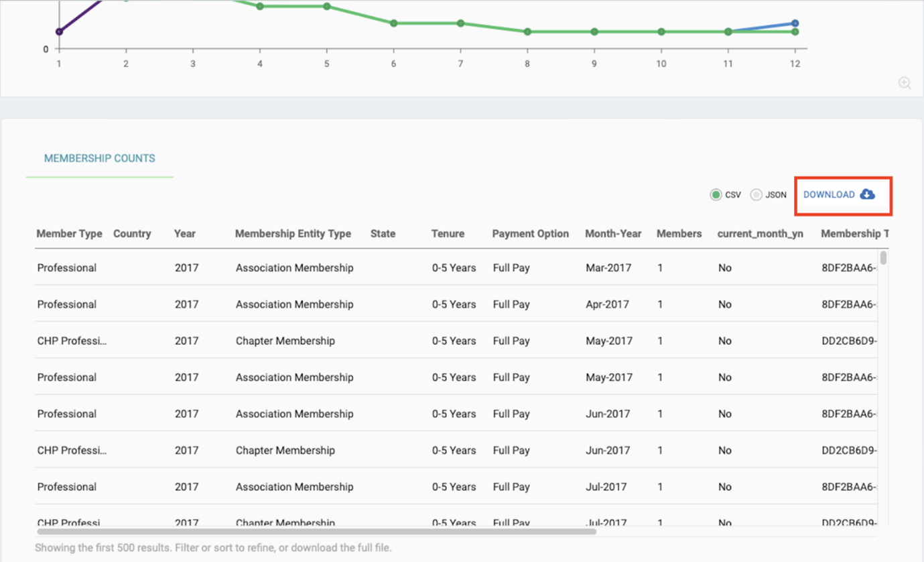Image resolution: width=924 pixels, height=562 pixels.
Task: Sort by Membership Entity Type column
Action: (293, 234)
